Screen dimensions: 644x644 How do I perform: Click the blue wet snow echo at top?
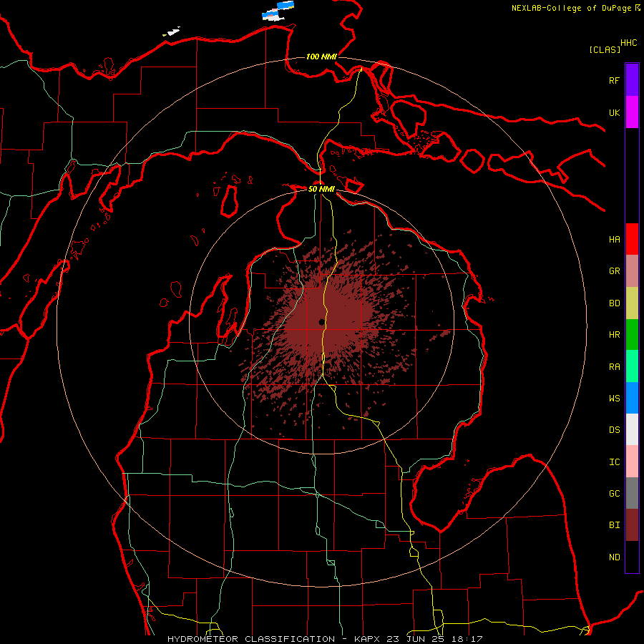click(285, 5)
